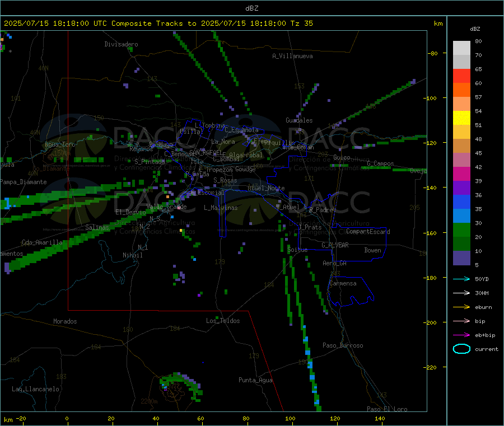Image resolution: width=504 pixels, height=426 pixels.
Task: Select the blue 35 dBZ legend swatch
Action: [461, 202]
